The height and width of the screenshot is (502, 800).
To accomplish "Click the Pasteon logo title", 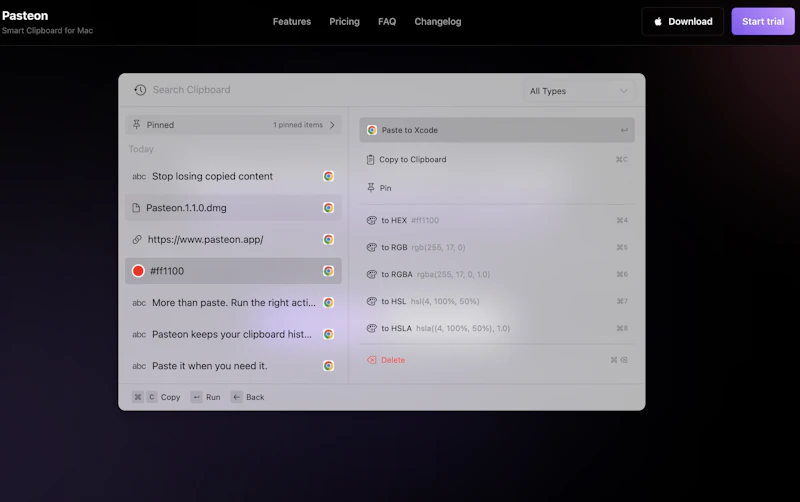I will pyautogui.click(x=25, y=16).
